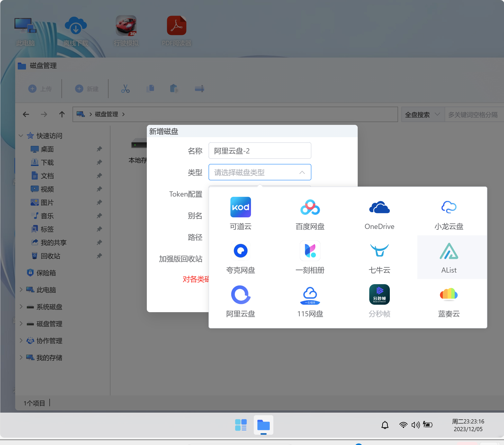Open 保险箱 in the sidebar

pos(41,273)
